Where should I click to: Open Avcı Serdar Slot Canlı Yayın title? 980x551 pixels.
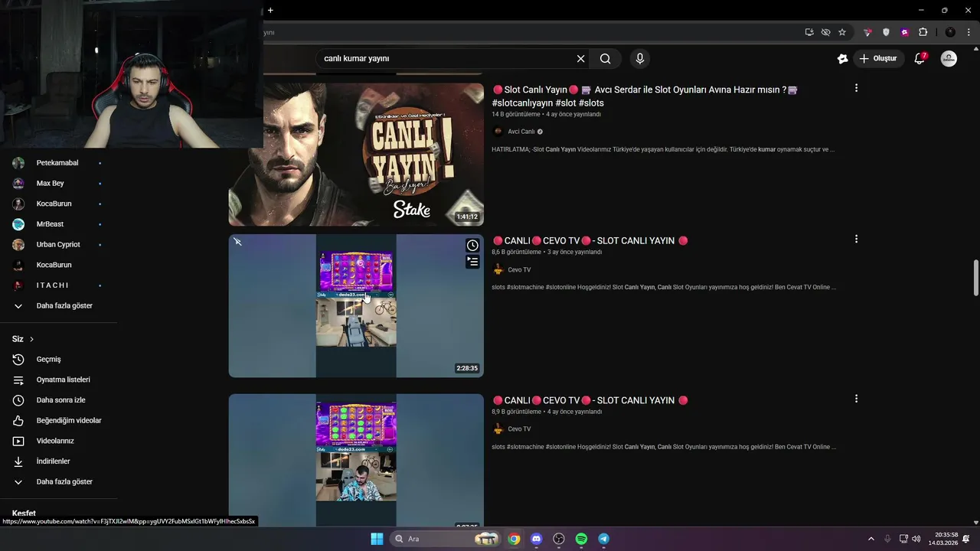(x=645, y=96)
